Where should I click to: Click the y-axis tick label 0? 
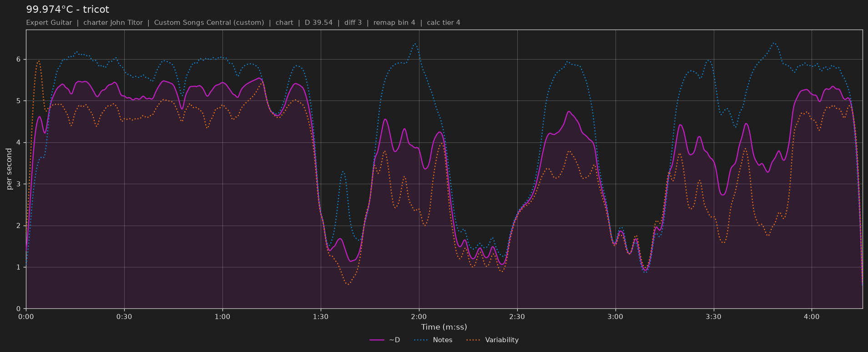point(19,309)
